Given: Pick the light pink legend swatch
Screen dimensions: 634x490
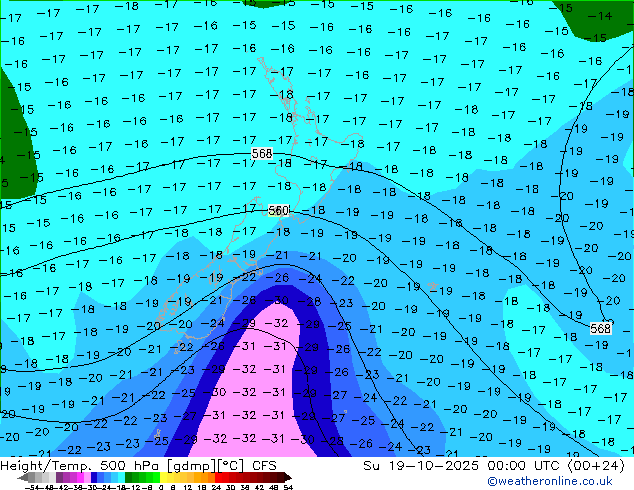Looking at the screenshot, I should (87, 477).
